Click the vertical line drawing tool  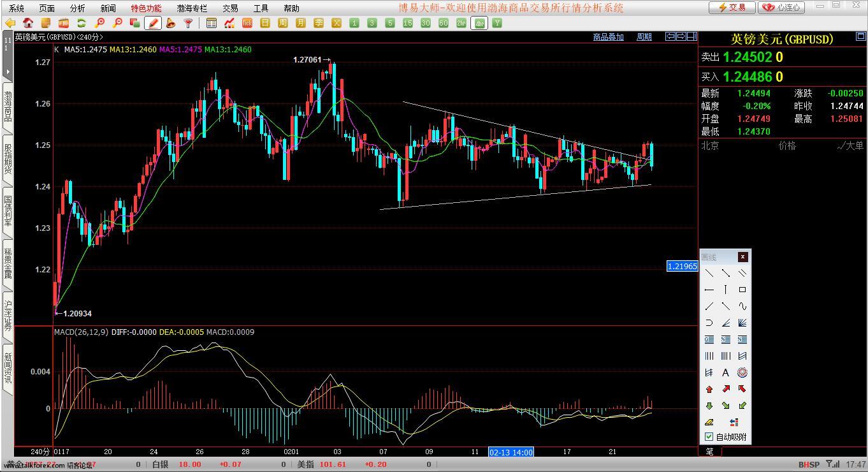click(x=725, y=290)
